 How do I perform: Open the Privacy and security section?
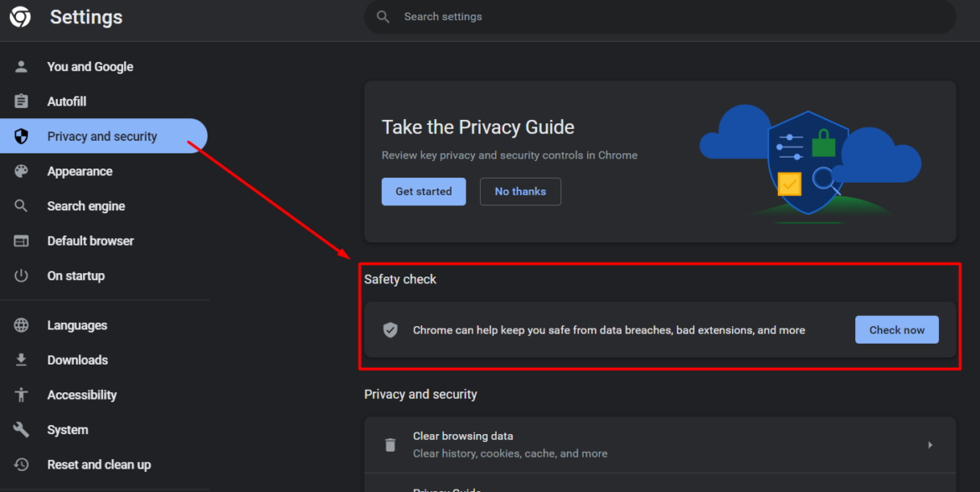click(102, 137)
